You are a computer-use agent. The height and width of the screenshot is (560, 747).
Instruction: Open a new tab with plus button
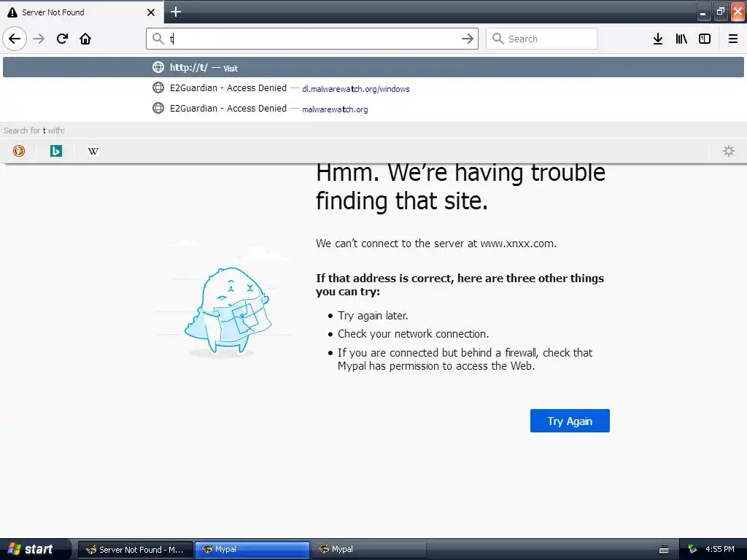pos(176,12)
